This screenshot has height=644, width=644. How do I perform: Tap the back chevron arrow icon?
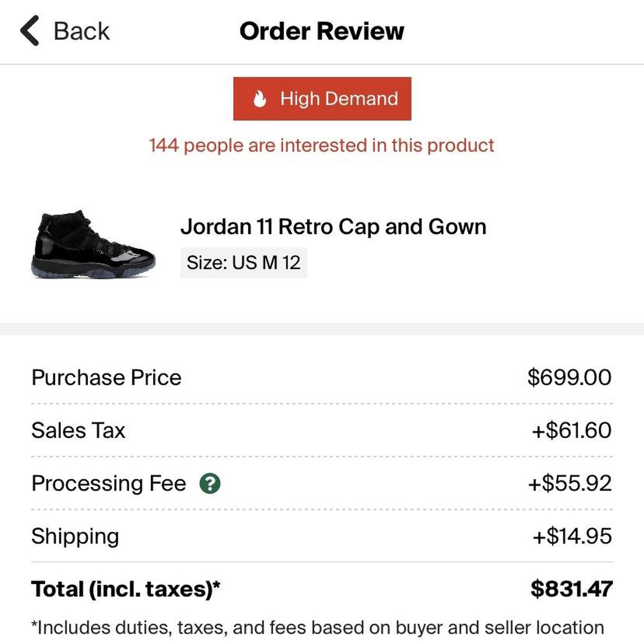click(30, 31)
